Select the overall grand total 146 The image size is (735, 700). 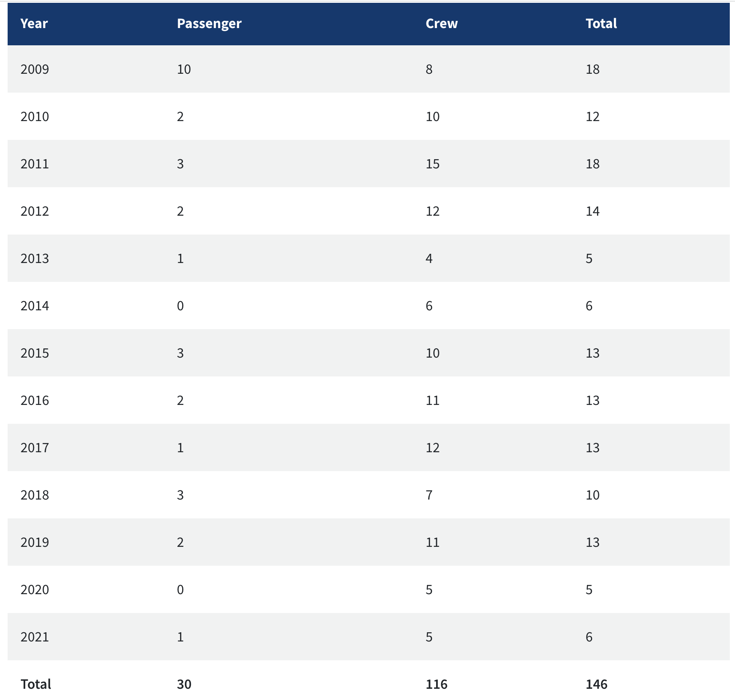[596, 684]
